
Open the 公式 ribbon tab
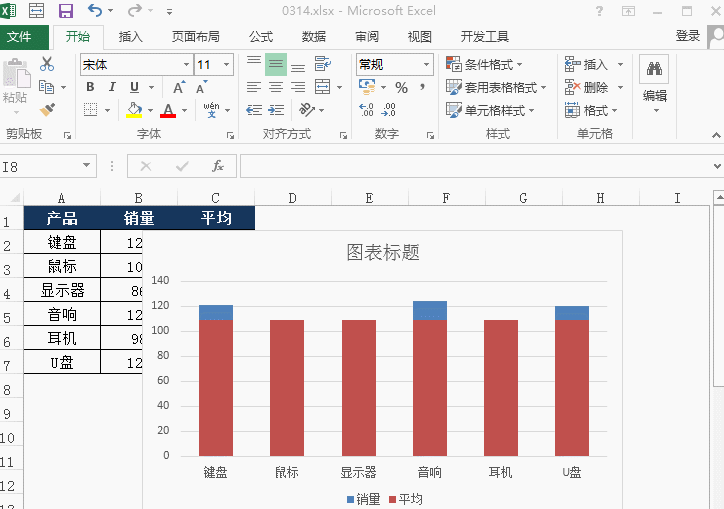pyautogui.click(x=261, y=36)
